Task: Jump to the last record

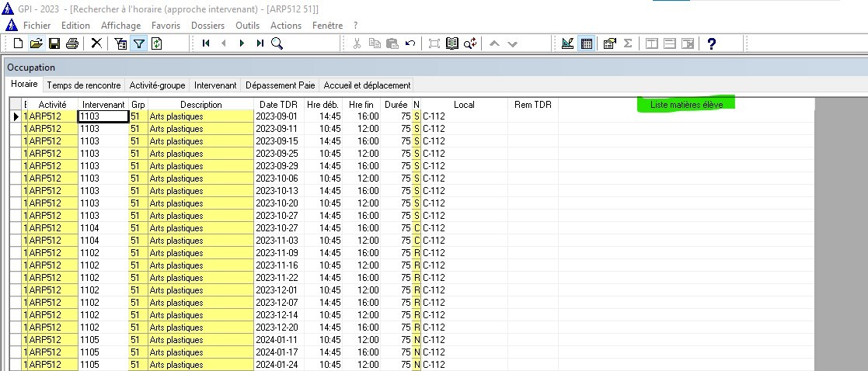Action: coord(260,43)
